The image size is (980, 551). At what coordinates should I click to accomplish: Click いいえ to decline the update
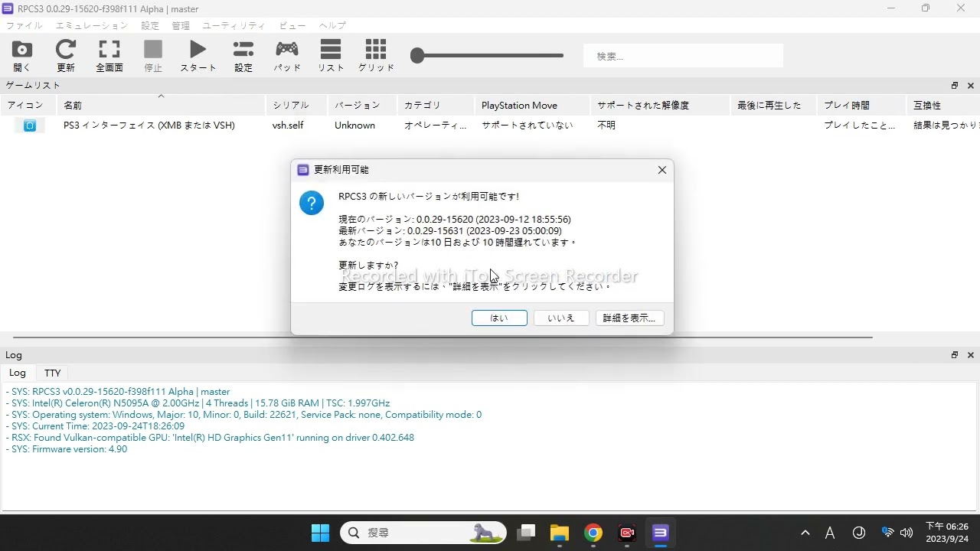tap(561, 318)
